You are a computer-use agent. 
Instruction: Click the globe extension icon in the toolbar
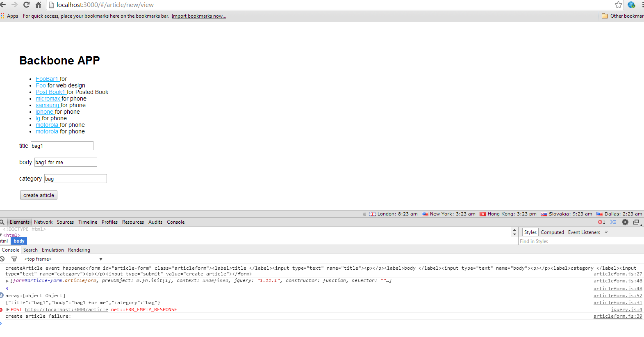(631, 5)
